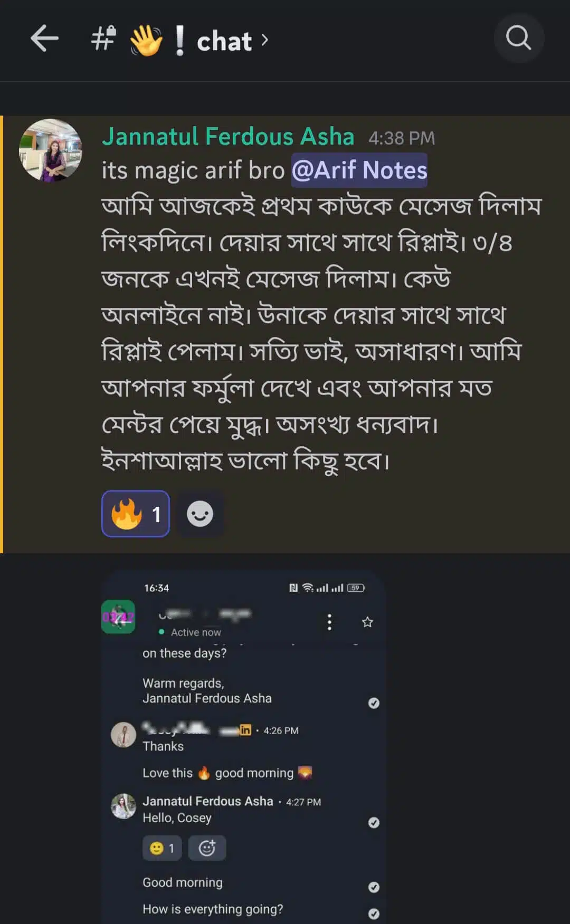Toggle the smiley reaction with count 1
Image resolution: width=570 pixels, height=924 pixels.
click(x=161, y=848)
